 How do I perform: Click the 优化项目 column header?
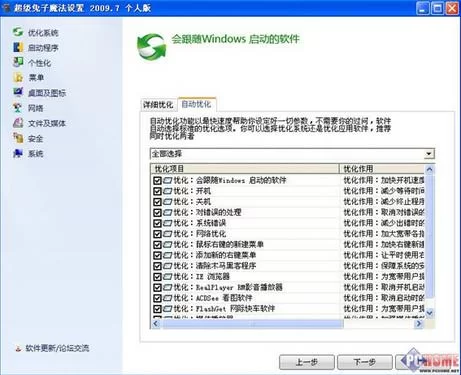coord(245,169)
